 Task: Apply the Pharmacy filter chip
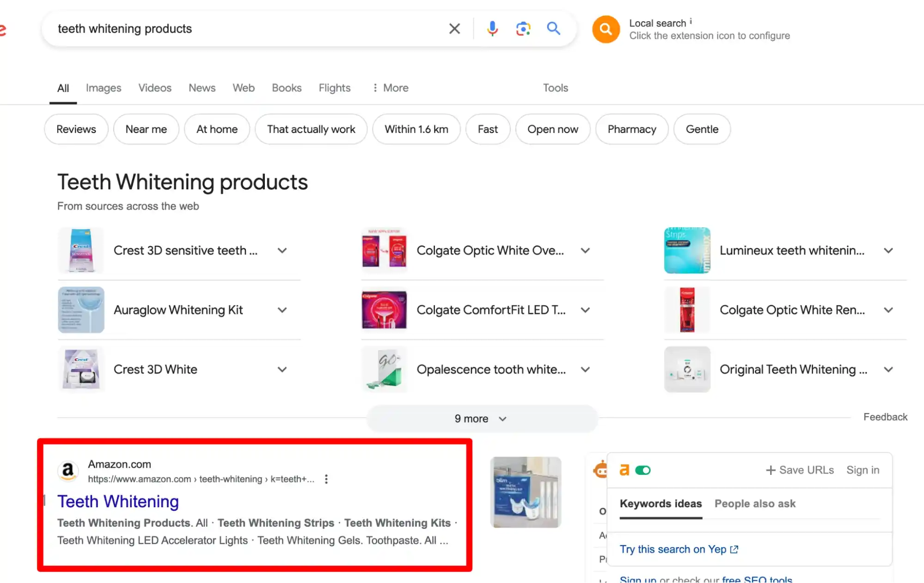pyautogui.click(x=632, y=129)
